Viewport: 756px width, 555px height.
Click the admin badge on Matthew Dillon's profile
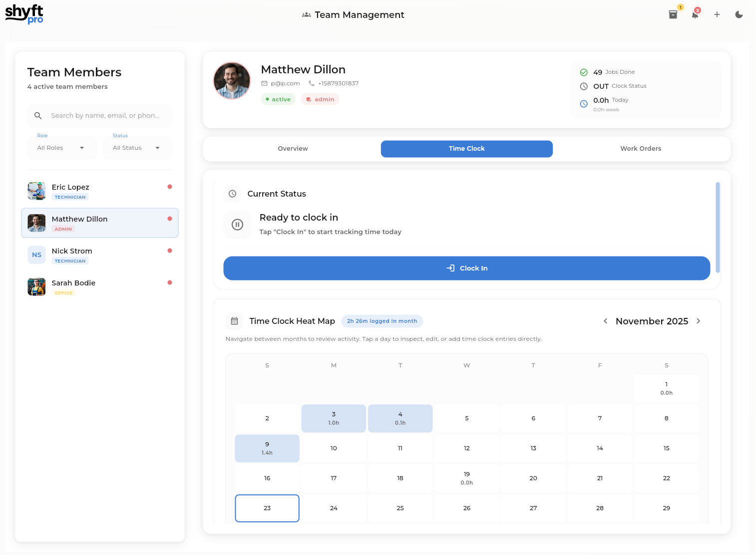(x=320, y=99)
